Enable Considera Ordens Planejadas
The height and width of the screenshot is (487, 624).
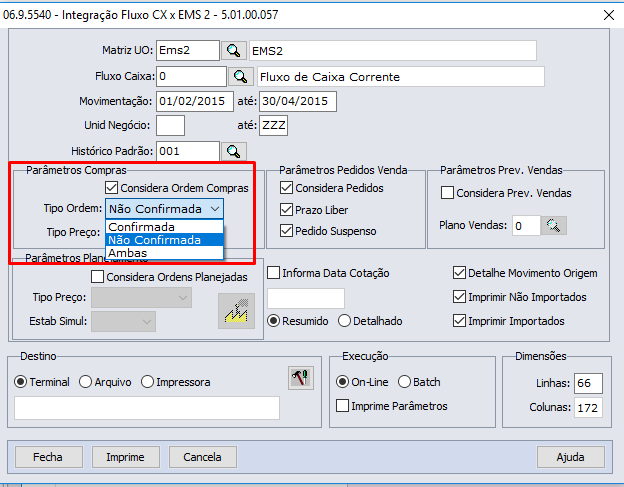[98, 277]
